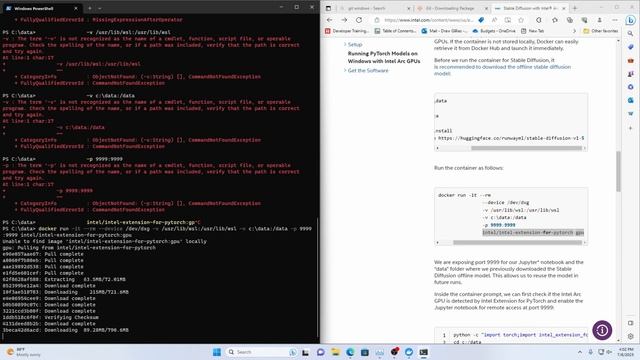
Task: Open taskbar clock and date
Action: click(625, 352)
